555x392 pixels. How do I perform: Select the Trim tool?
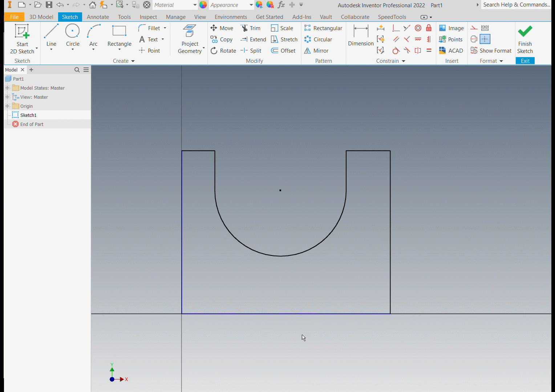click(x=251, y=28)
